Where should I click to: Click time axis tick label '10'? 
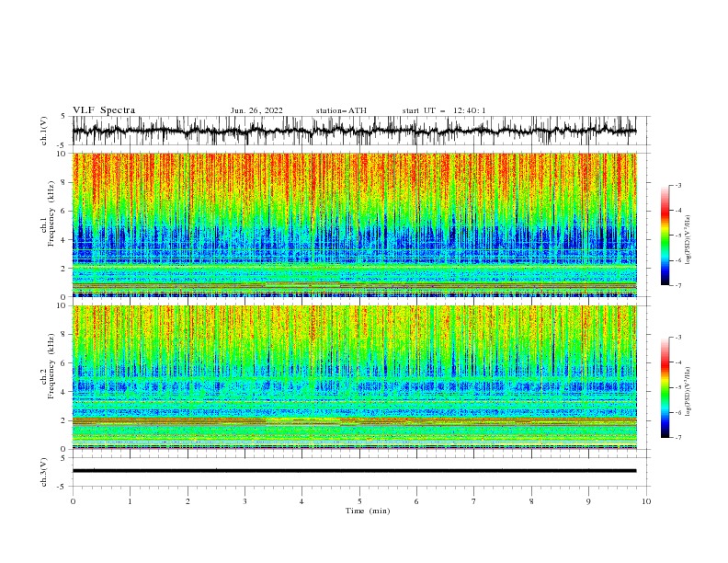click(646, 501)
